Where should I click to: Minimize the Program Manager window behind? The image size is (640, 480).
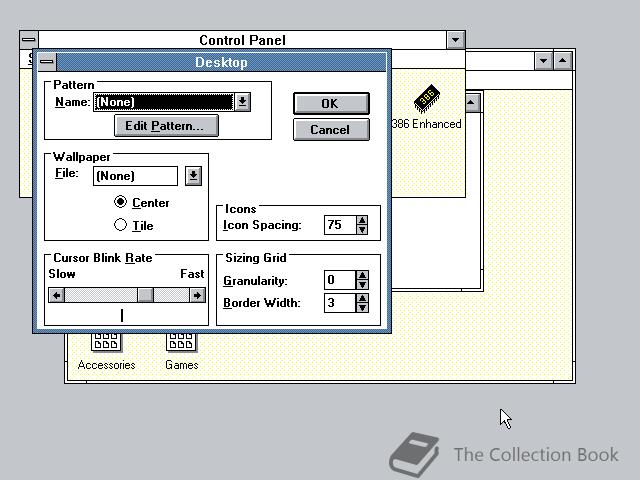(544, 61)
